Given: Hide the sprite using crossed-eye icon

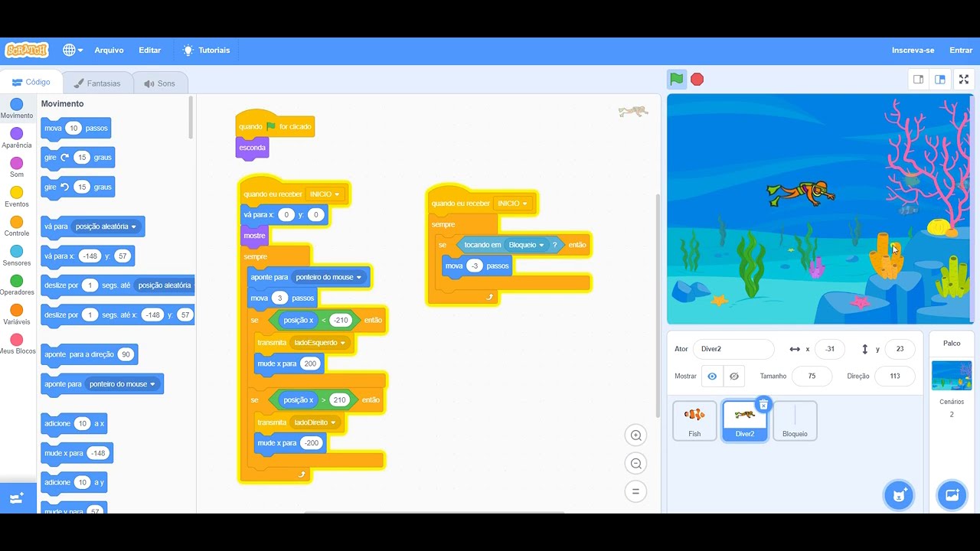Looking at the screenshot, I should [733, 376].
